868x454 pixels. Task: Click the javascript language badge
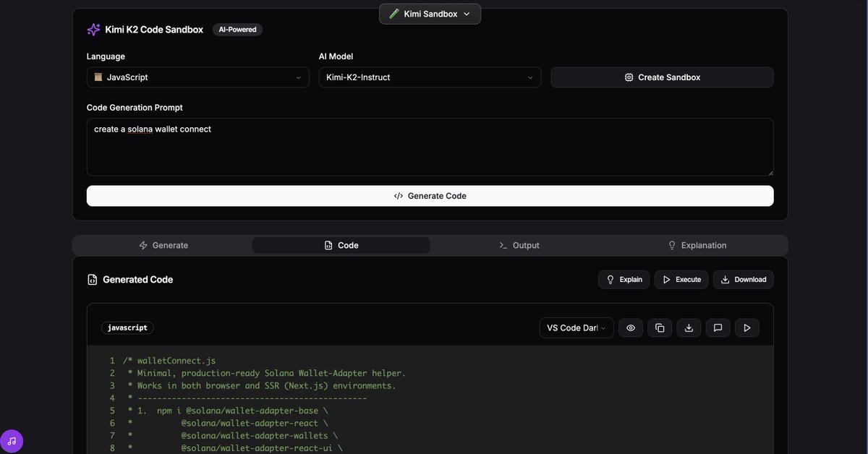(127, 328)
